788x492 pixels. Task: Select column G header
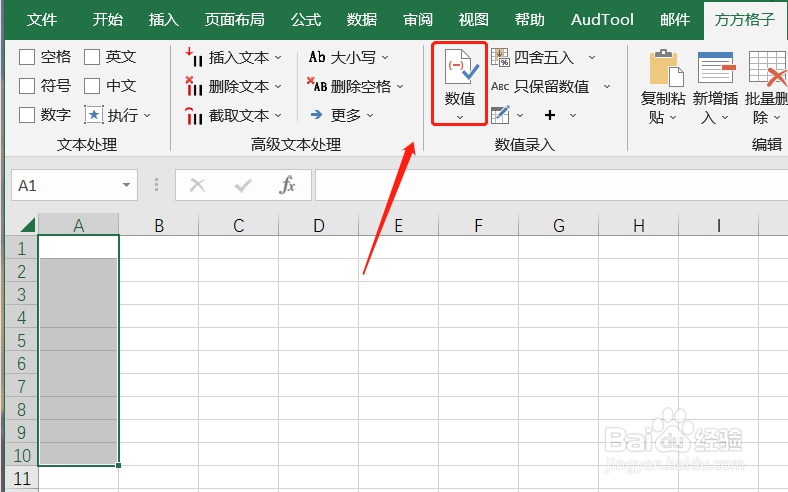(558, 225)
